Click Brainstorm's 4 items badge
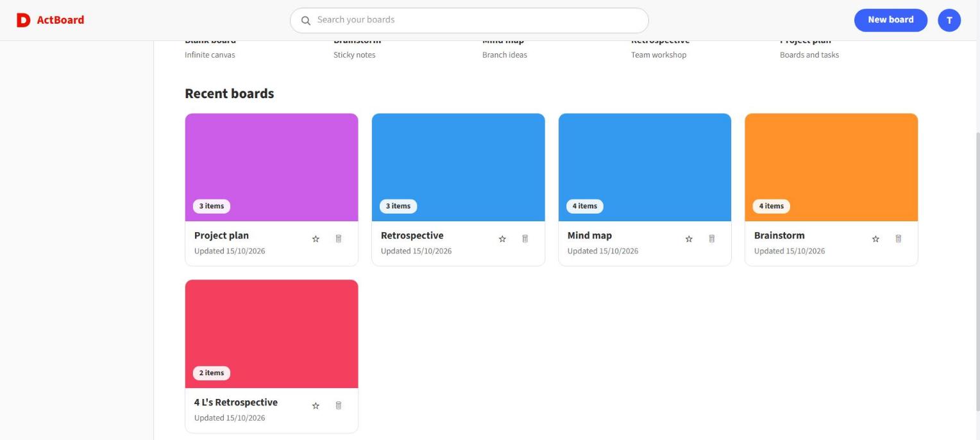Image resolution: width=980 pixels, height=440 pixels. tap(772, 206)
